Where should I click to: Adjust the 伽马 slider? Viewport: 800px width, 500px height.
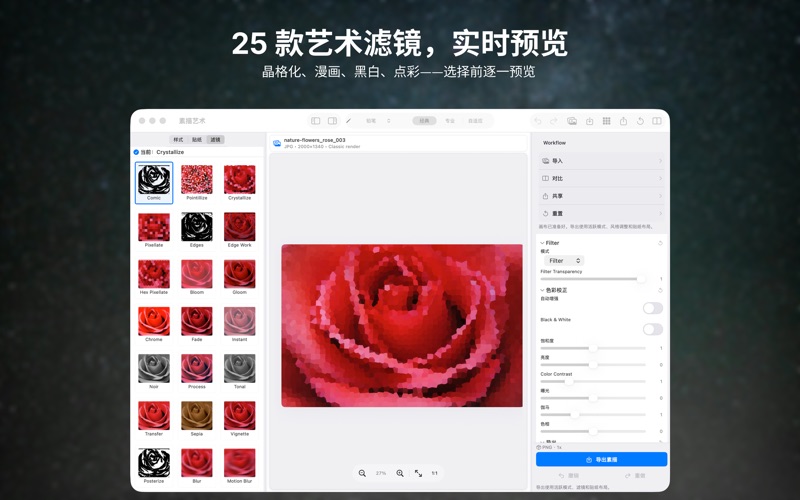593,415
